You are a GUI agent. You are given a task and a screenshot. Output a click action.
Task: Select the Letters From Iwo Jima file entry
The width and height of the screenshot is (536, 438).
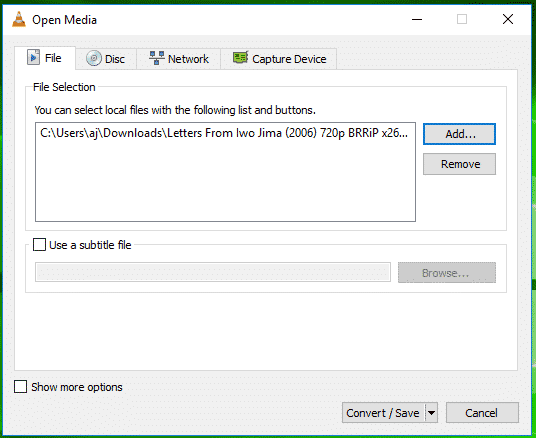pos(224,133)
